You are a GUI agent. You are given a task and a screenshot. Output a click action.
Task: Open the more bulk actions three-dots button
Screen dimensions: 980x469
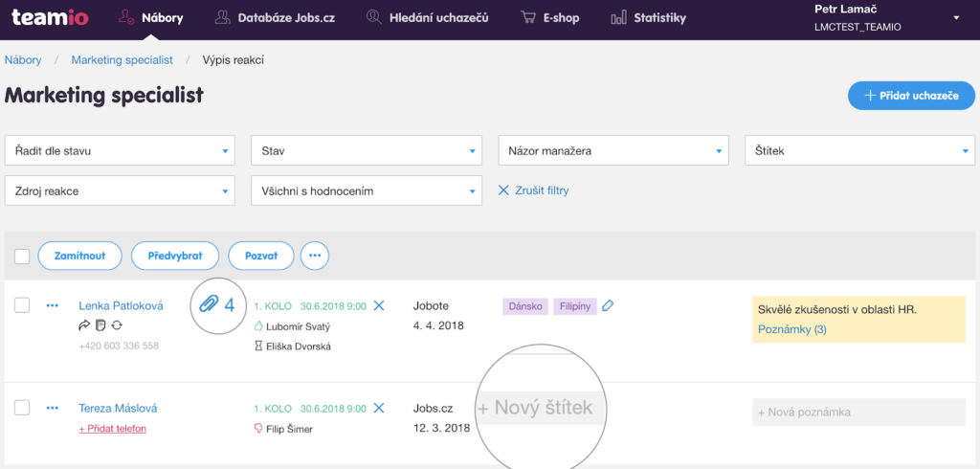(x=315, y=256)
